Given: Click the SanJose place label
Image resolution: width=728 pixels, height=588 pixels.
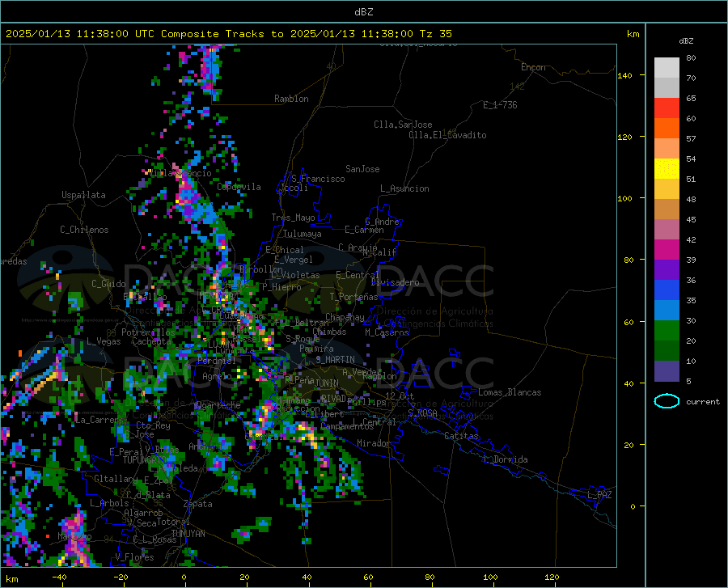Looking at the screenshot, I should tap(362, 169).
